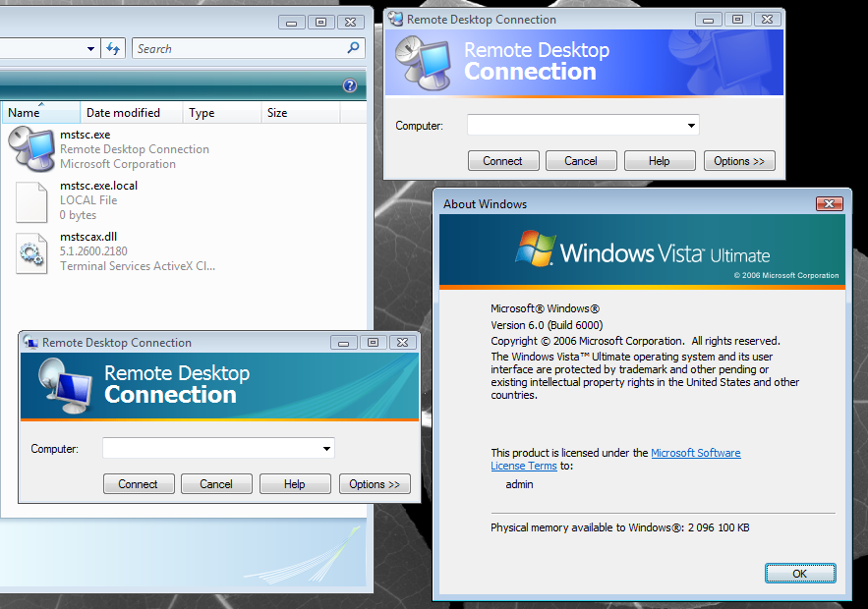Viewport: 868px width, 609px height.
Task: Close the Explorer window
Action: 350,23
